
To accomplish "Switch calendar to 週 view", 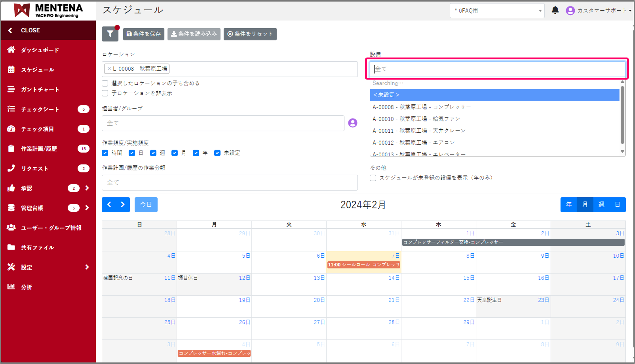I will (601, 205).
